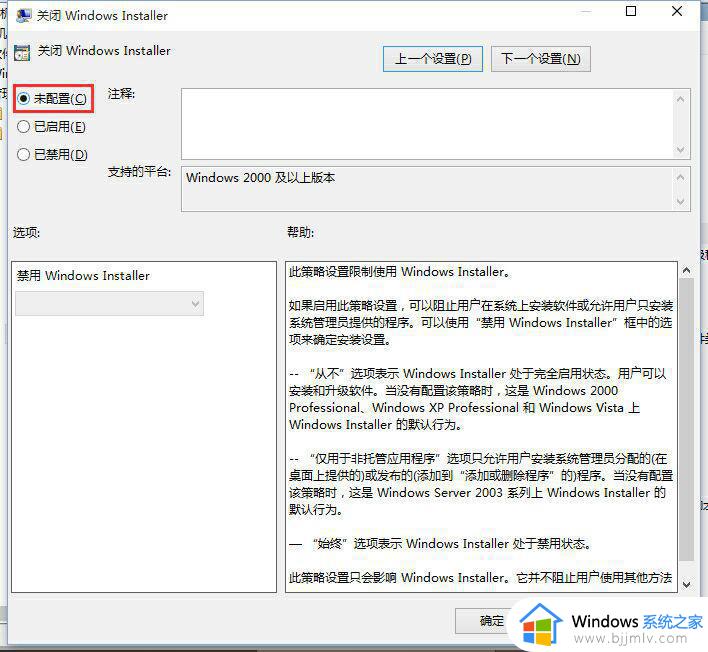This screenshot has height=652, width=708.
Task: Click the help panel scrollbar thumb
Action: click(x=686, y=419)
